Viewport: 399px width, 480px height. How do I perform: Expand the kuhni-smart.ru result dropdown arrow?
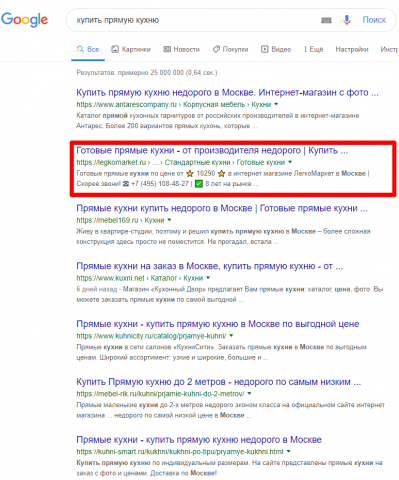tap(288, 452)
